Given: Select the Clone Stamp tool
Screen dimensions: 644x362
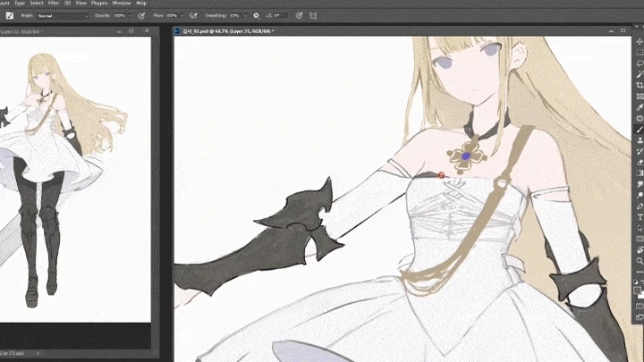Looking at the screenshot, I should click(640, 140).
